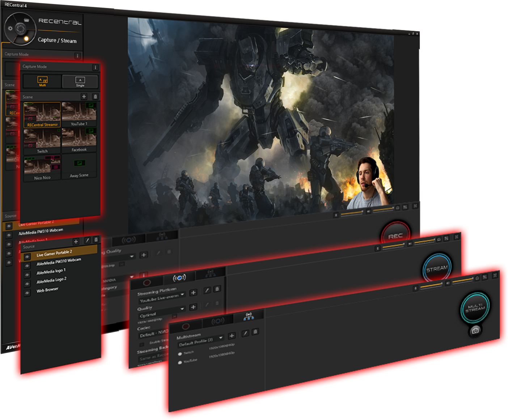The width and height of the screenshot is (508, 420).
Task: Open settings via the gear icon on the RECentral dial
Action: click(10, 28)
